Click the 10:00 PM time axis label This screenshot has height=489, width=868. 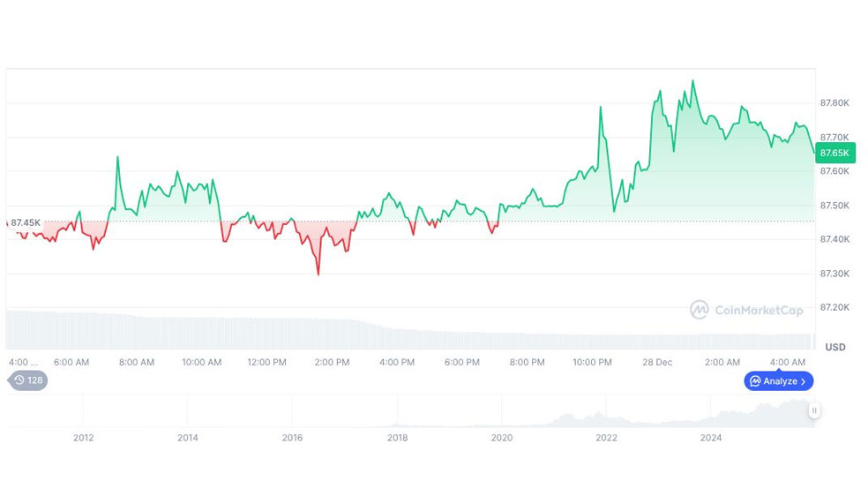click(x=592, y=362)
